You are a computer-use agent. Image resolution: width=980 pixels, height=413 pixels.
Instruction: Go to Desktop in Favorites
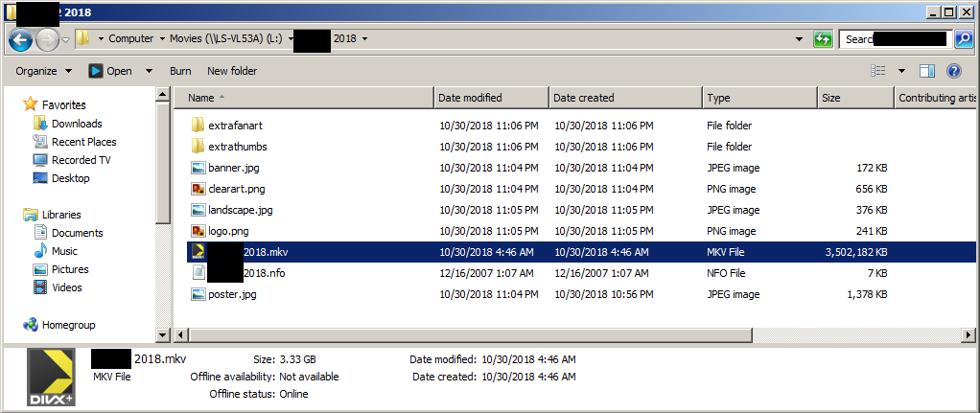[70, 178]
